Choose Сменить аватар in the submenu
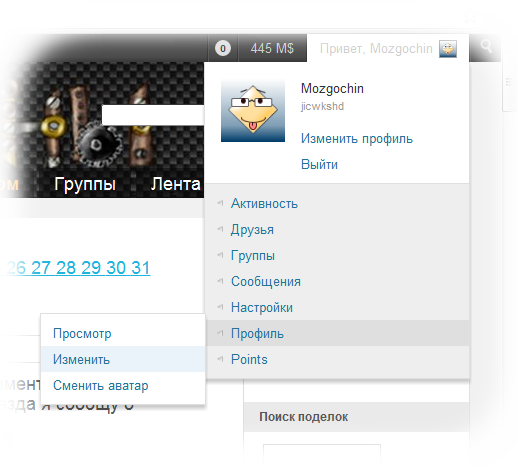The width and height of the screenshot is (518, 468). pyautogui.click(x=123, y=385)
